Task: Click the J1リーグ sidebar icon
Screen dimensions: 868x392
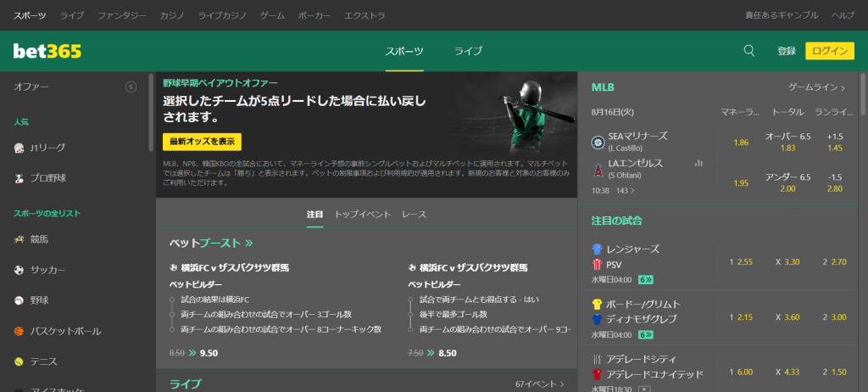Action: click(19, 148)
